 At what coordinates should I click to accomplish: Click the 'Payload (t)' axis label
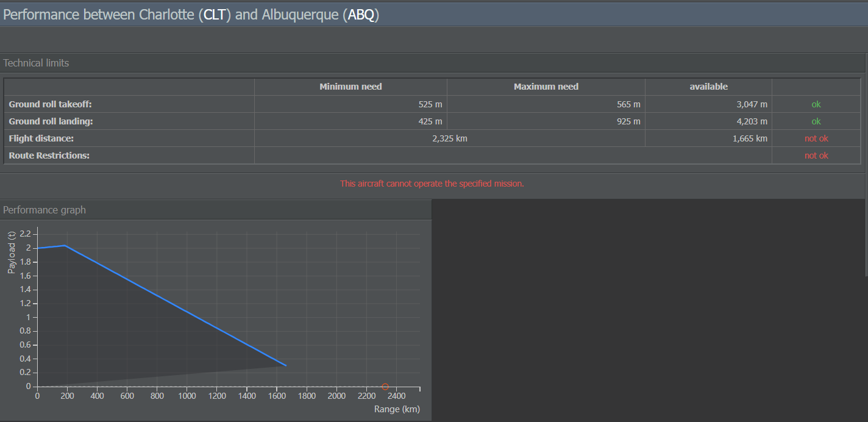click(x=12, y=251)
